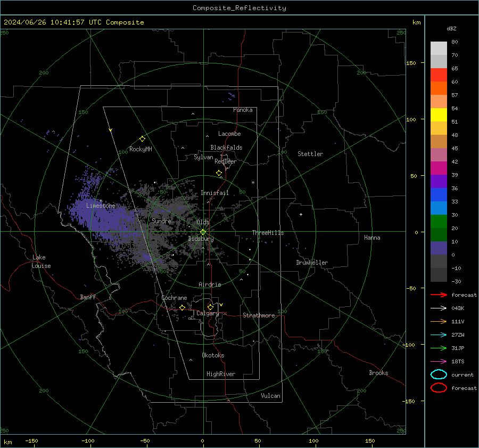Viewport: 479px width, 448px height.
Task: Click the magenta 18TS arrow icon
Action: pos(439,362)
